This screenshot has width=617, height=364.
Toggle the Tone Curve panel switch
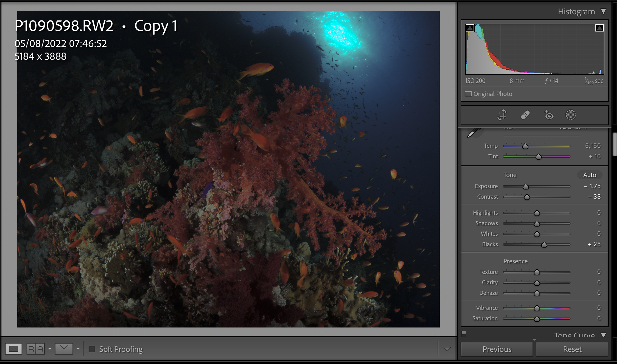[464, 333]
